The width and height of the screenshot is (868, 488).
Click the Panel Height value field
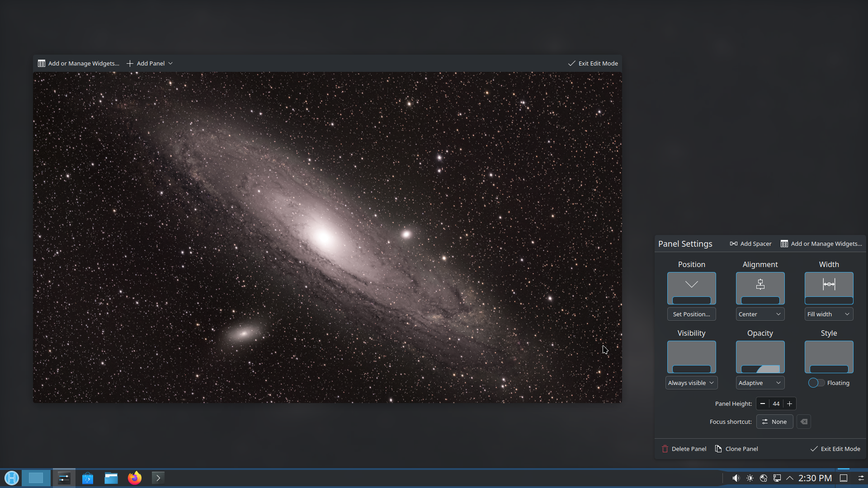click(776, 404)
